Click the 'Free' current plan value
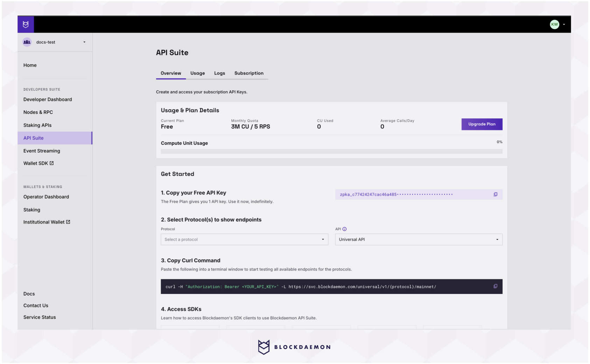590x364 pixels. (167, 127)
